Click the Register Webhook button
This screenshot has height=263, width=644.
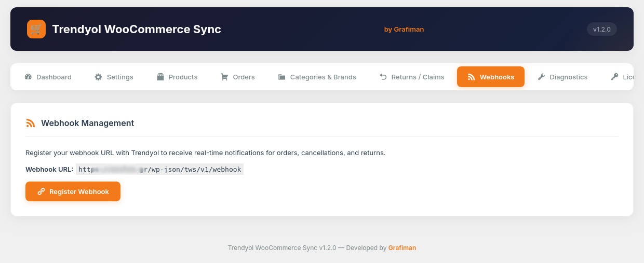click(x=73, y=191)
